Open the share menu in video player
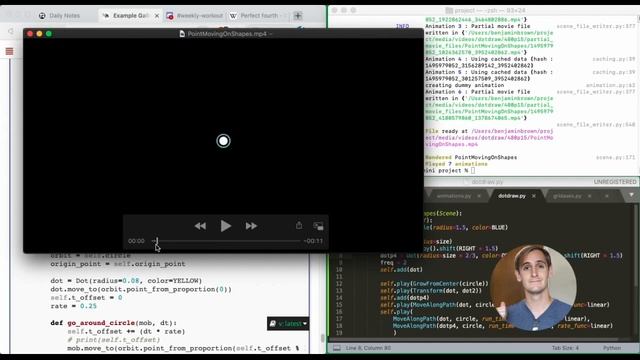Screen dimensions: 640x360 (299, 225)
